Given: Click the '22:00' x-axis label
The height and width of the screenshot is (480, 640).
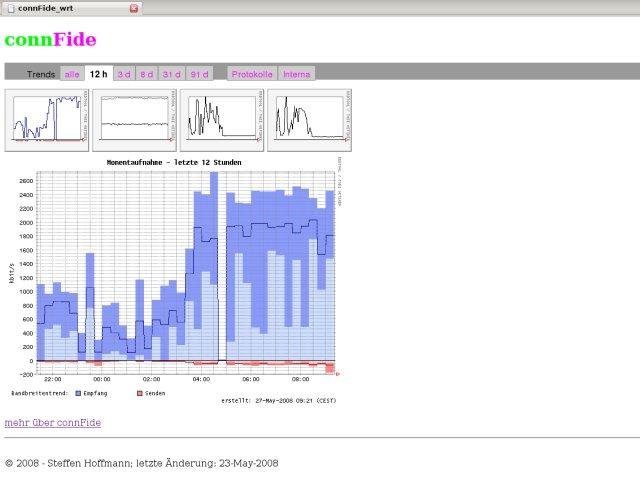Looking at the screenshot, I should (x=53, y=379).
